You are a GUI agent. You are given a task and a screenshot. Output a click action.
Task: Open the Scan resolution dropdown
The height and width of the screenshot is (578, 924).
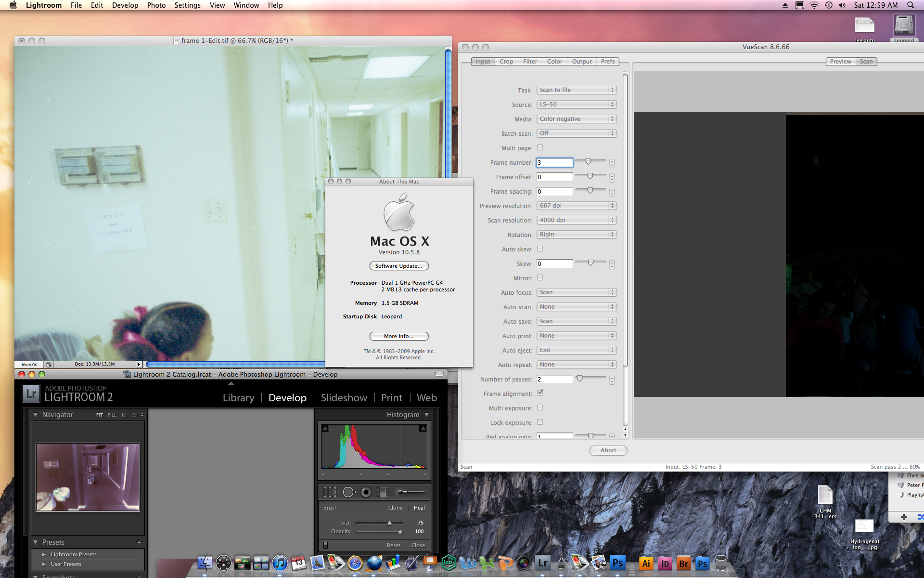point(576,220)
